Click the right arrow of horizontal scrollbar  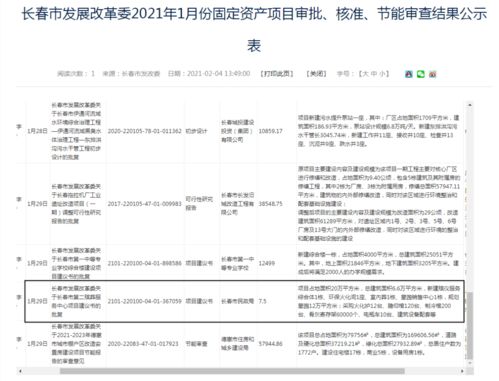tap(462, 371)
